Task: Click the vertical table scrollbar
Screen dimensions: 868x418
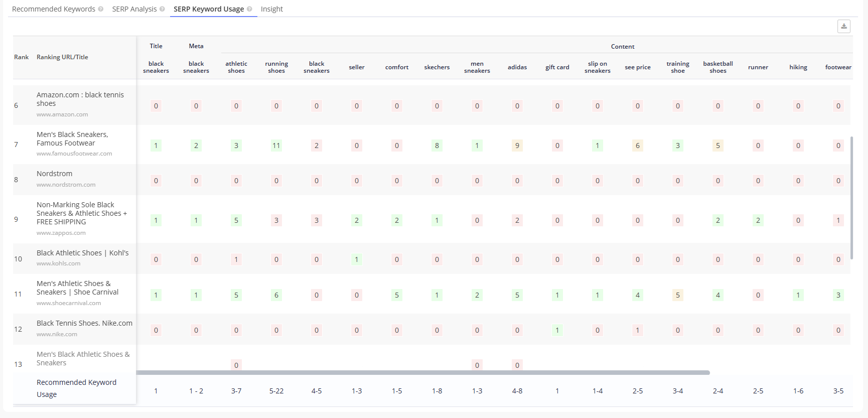Action: [851, 198]
